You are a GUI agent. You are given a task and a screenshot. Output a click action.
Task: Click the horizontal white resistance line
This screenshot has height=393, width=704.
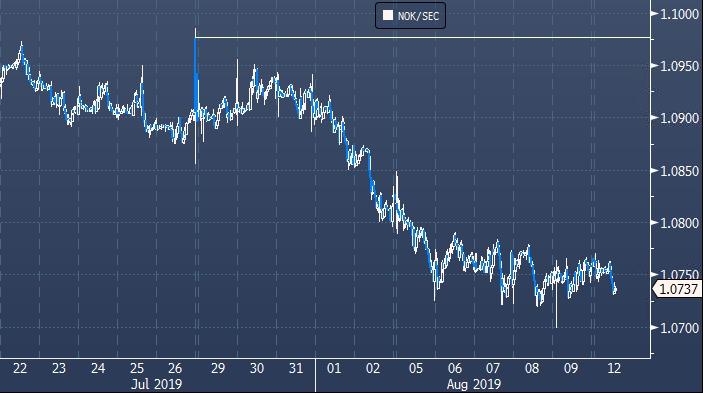click(x=422, y=37)
